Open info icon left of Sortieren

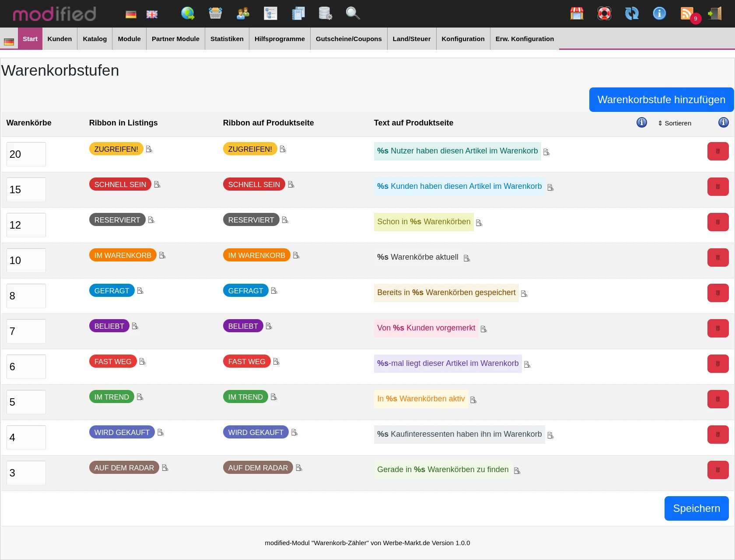642,122
